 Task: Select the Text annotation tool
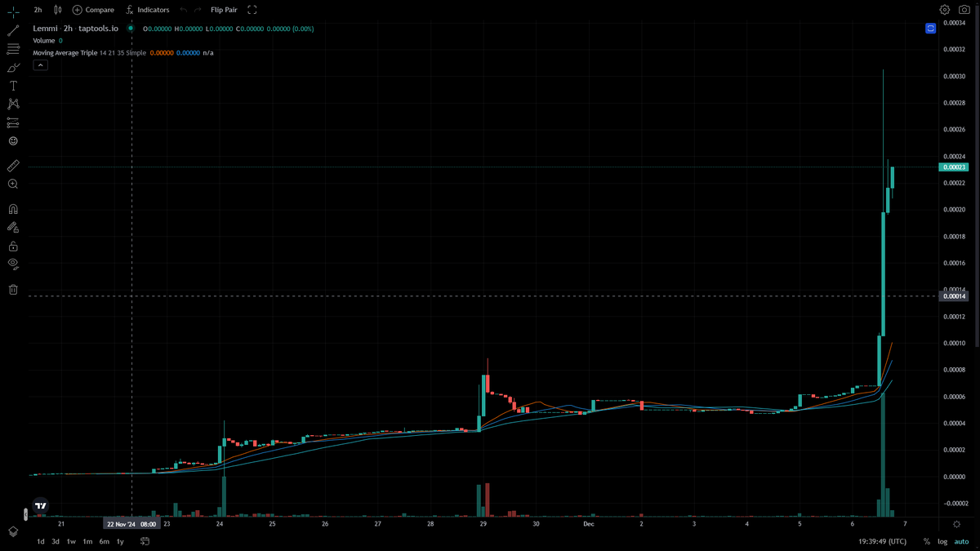pos(13,86)
